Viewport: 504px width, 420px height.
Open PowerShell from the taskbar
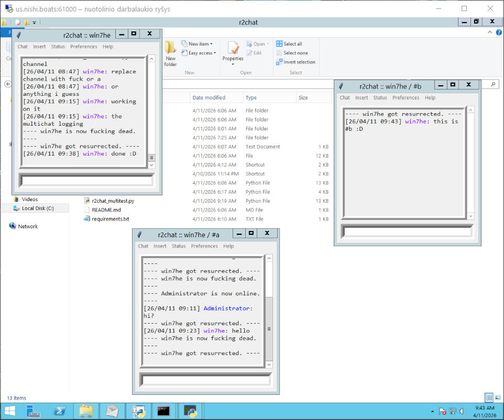[60, 411]
